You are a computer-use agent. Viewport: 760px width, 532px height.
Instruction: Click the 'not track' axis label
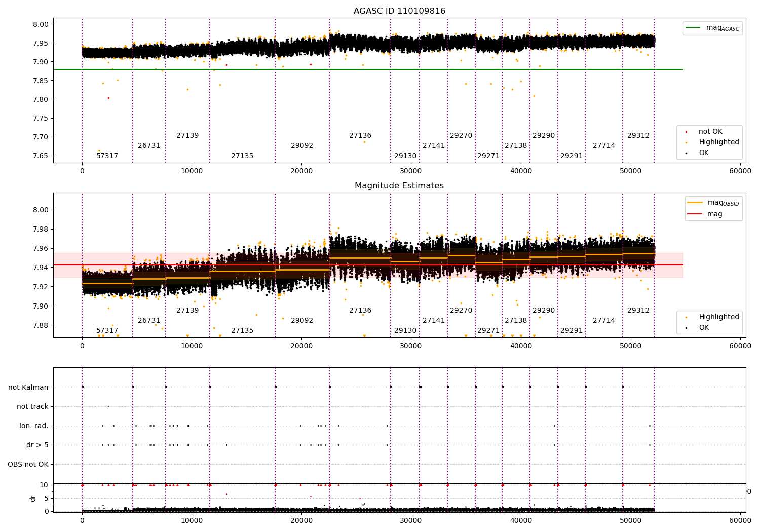click(x=32, y=406)
